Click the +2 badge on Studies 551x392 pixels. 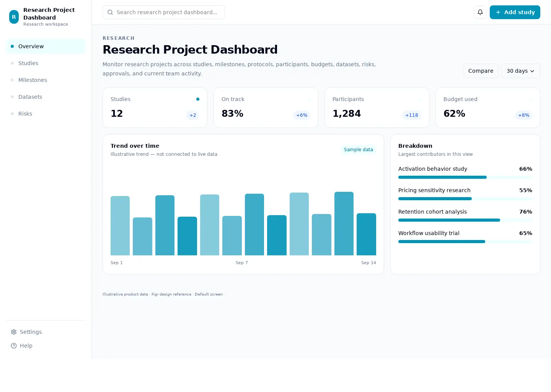tap(193, 115)
